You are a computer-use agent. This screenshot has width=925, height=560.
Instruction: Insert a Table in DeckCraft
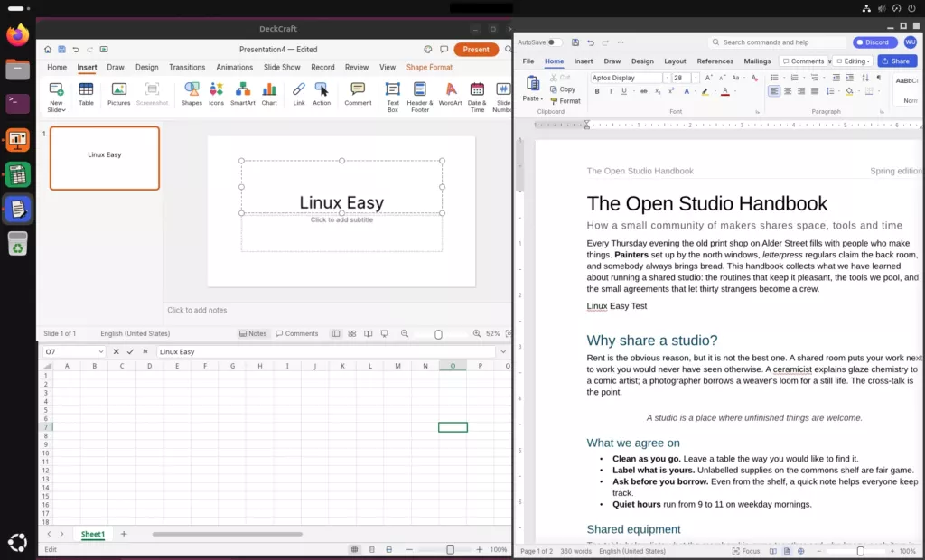click(x=86, y=94)
